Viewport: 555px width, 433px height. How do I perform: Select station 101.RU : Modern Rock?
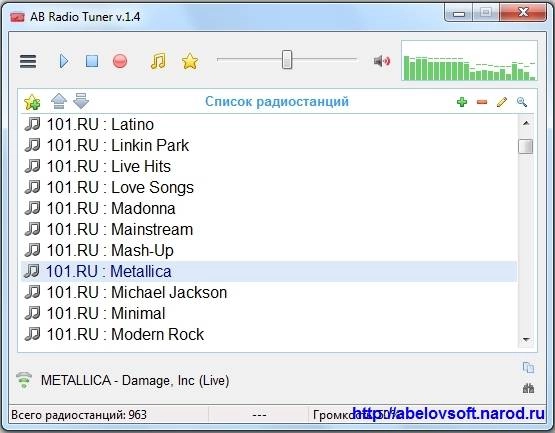269,334
